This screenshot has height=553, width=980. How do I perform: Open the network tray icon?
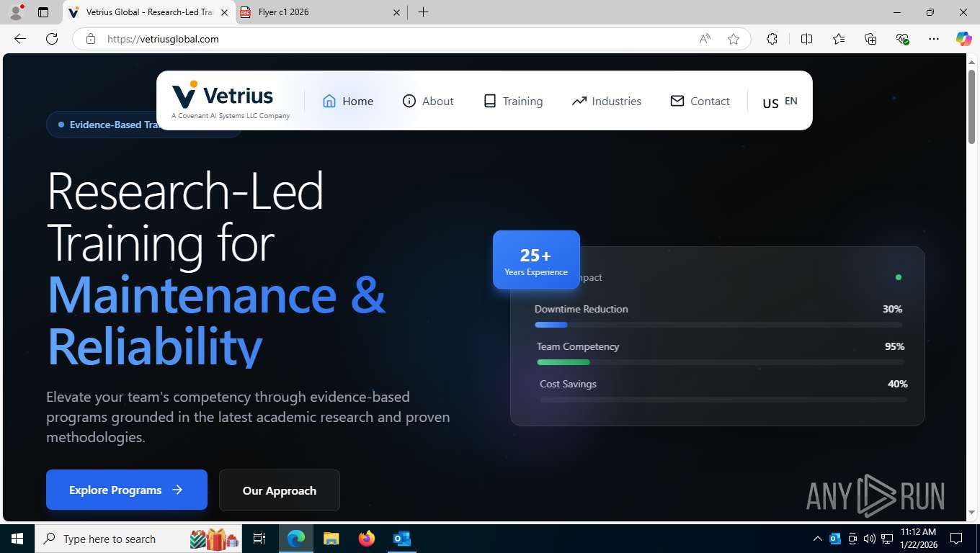[x=887, y=539]
